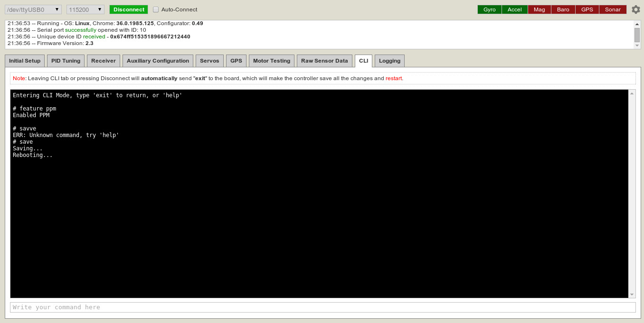Click the CLI output scroll up arrow
Image resolution: width=644 pixels, height=323 pixels.
tap(632, 93)
